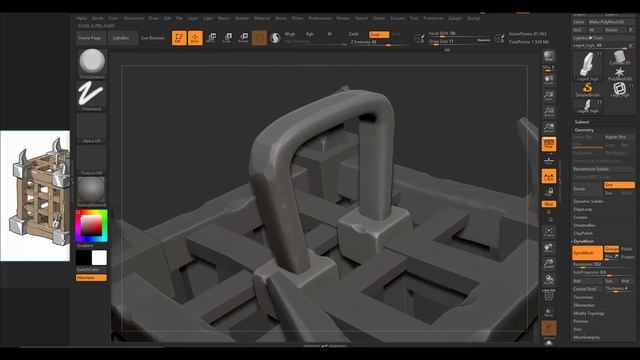
Task: Click the cage reference image thumbnail
Action: (x=35, y=196)
